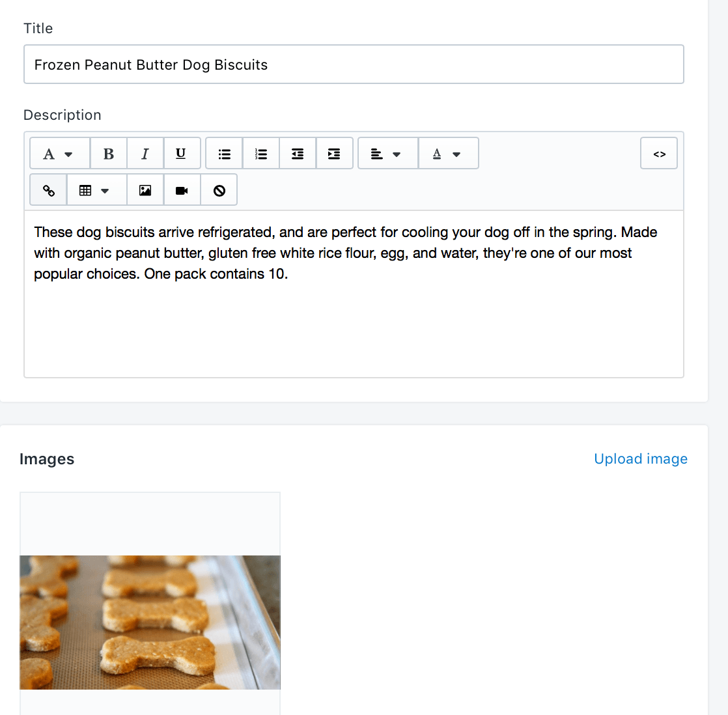Image resolution: width=728 pixels, height=715 pixels.
Task: Open the text formatting style dropdown
Action: click(60, 153)
